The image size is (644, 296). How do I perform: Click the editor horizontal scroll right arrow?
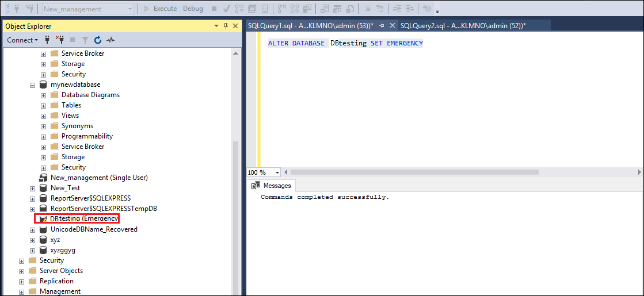[x=640, y=172]
